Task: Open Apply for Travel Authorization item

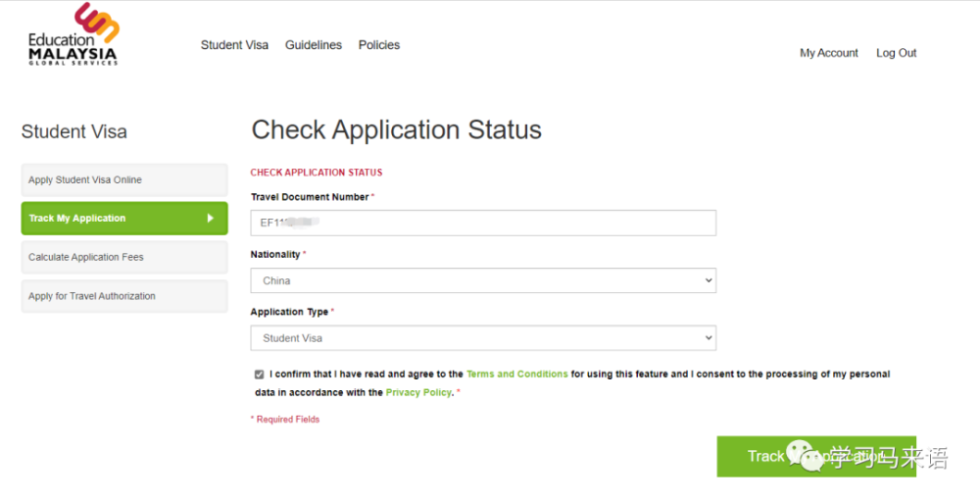Action: [x=123, y=296]
